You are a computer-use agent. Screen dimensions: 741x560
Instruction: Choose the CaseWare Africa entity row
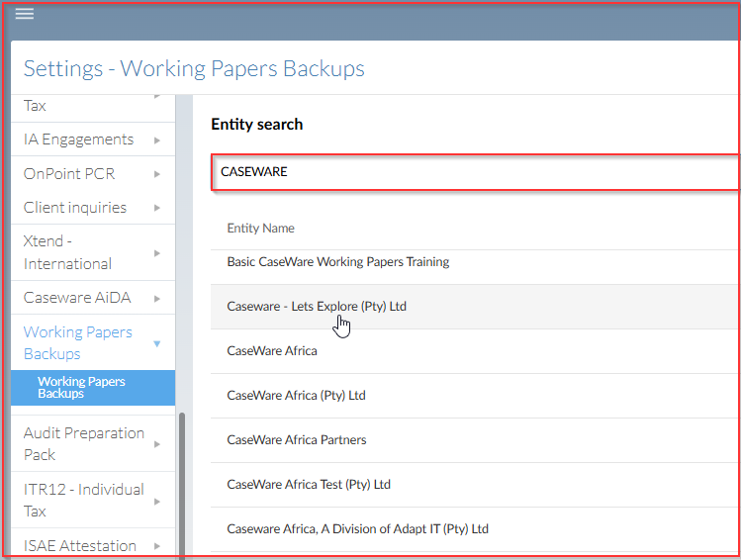pyautogui.click(x=475, y=351)
